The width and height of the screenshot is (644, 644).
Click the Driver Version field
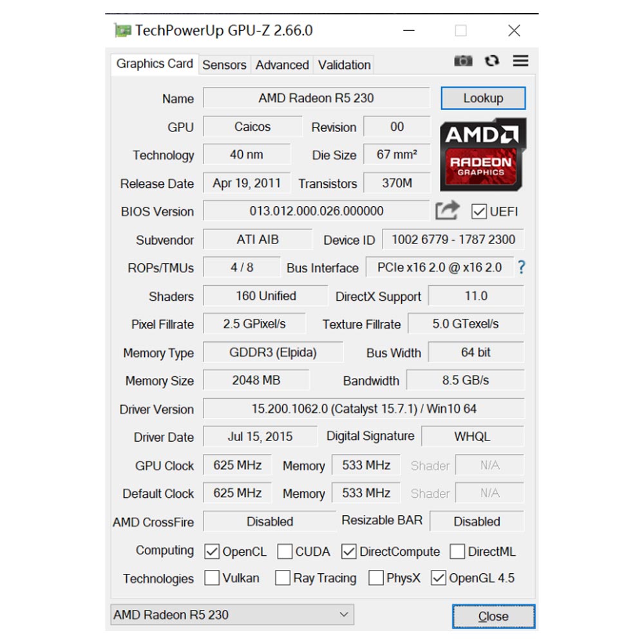click(x=364, y=409)
